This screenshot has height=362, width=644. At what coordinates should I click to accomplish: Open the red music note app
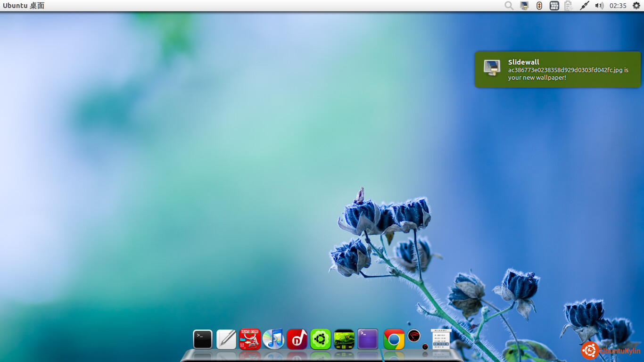click(297, 339)
